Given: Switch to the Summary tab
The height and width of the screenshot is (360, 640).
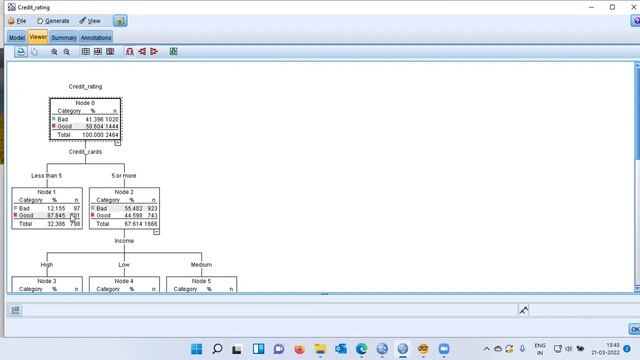Looking at the screenshot, I should 64,38.
